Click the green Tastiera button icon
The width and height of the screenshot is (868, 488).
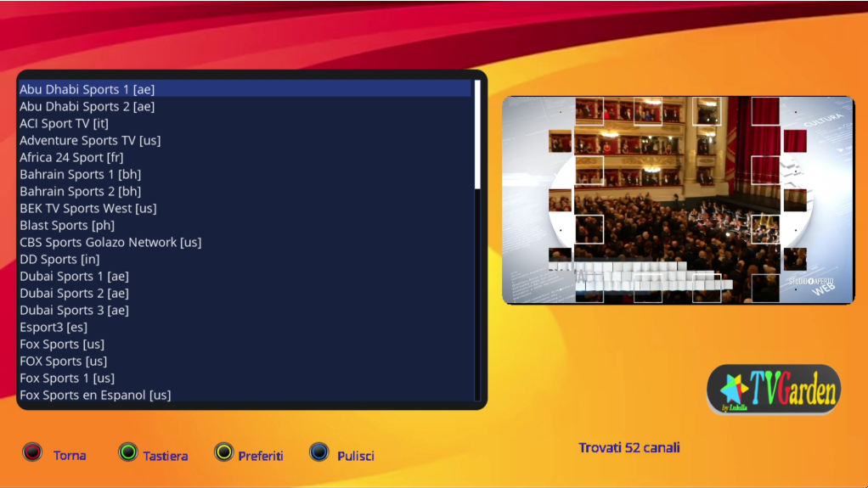[x=128, y=452]
